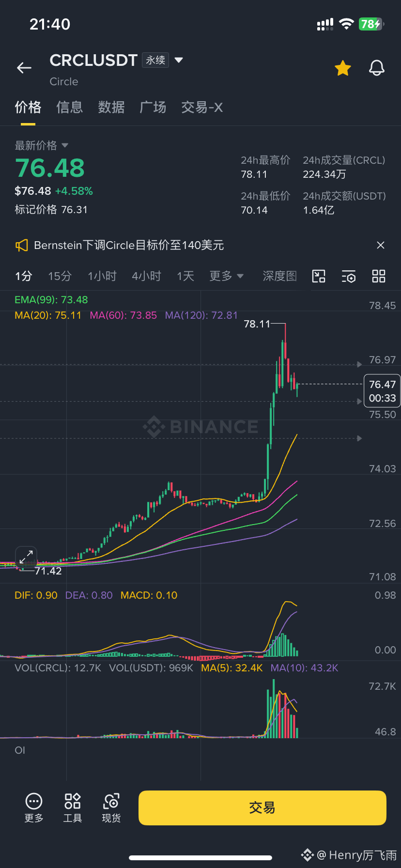Tap the +4.58% change percentage

click(x=74, y=191)
